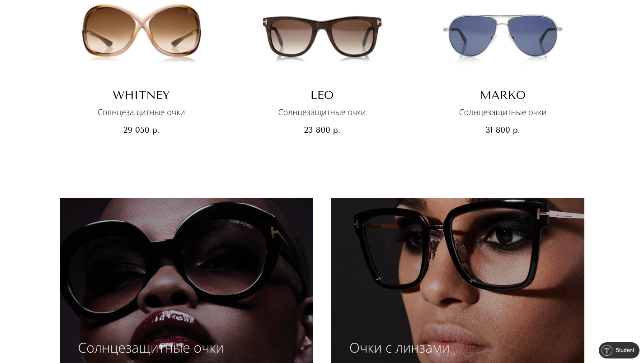Click the Солнцезащитные очки subtitle under Whitney
The image size is (644, 363).
[x=141, y=112]
